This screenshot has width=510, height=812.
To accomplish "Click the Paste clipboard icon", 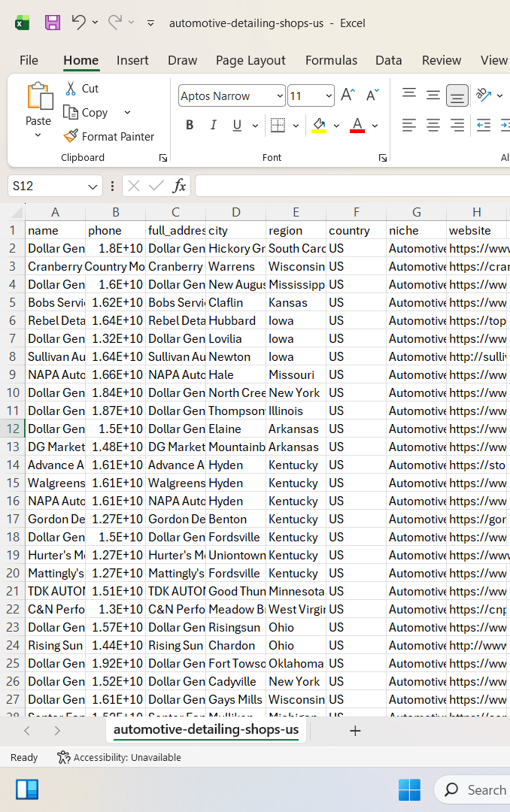I will tap(40, 96).
